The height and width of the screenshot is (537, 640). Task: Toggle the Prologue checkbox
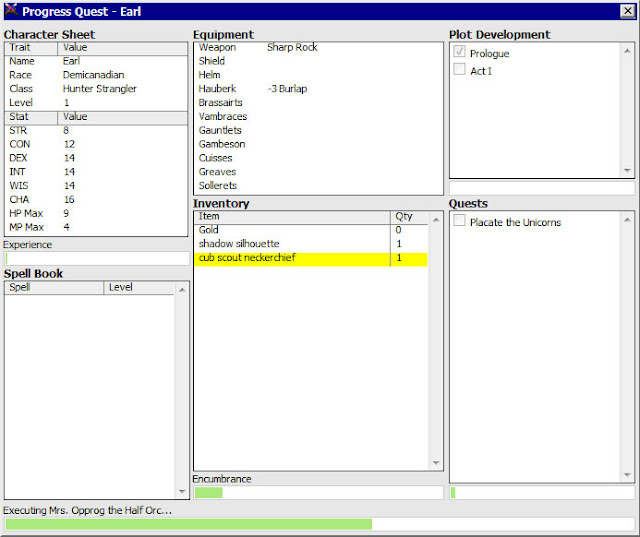point(459,51)
